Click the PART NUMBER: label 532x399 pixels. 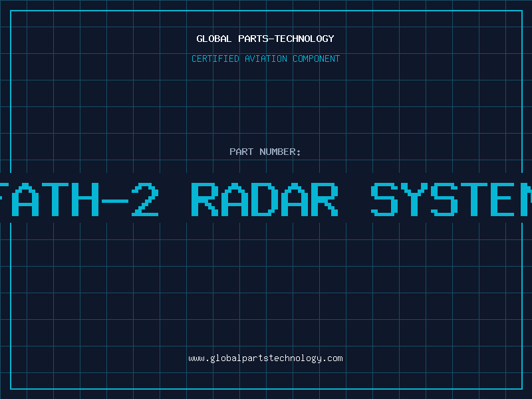(265, 152)
